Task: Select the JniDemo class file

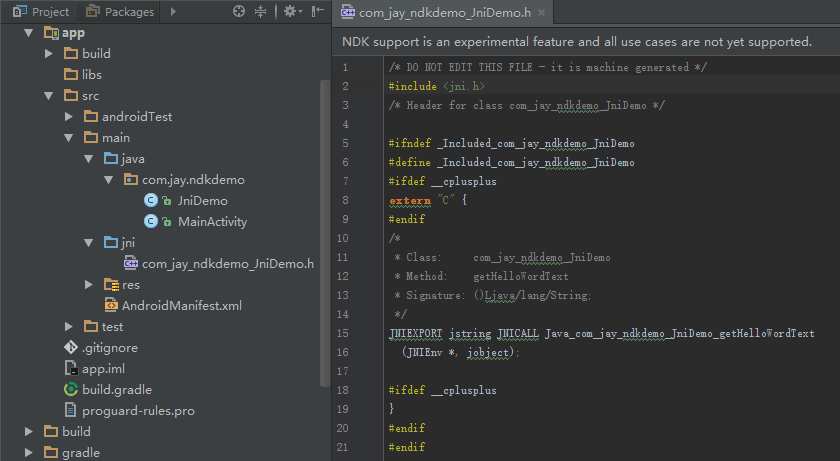Action: point(202,201)
